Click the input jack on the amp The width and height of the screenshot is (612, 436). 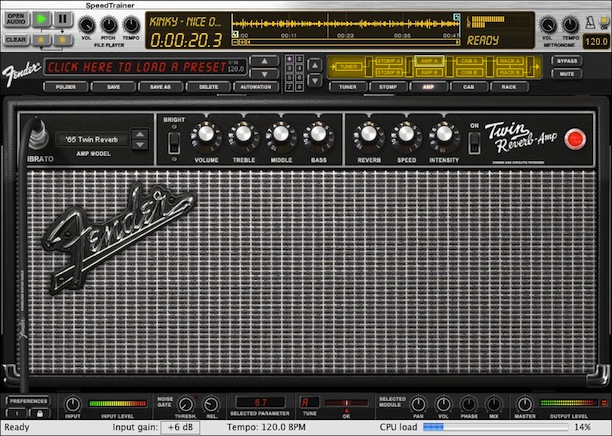[x=39, y=134]
